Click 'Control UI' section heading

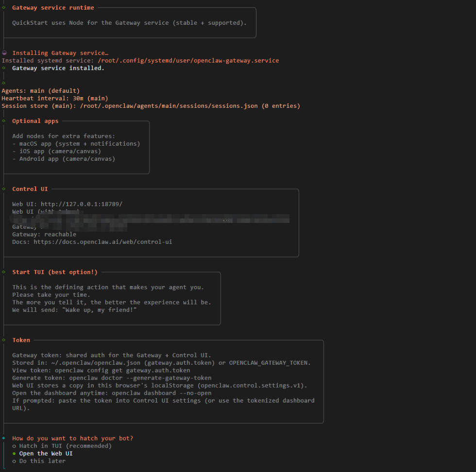30,189
